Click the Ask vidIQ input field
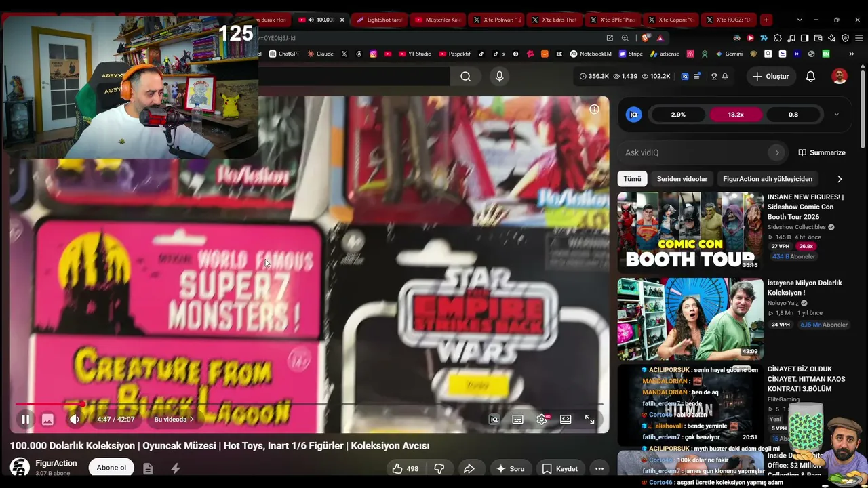This screenshot has height=488, width=868. click(x=694, y=152)
